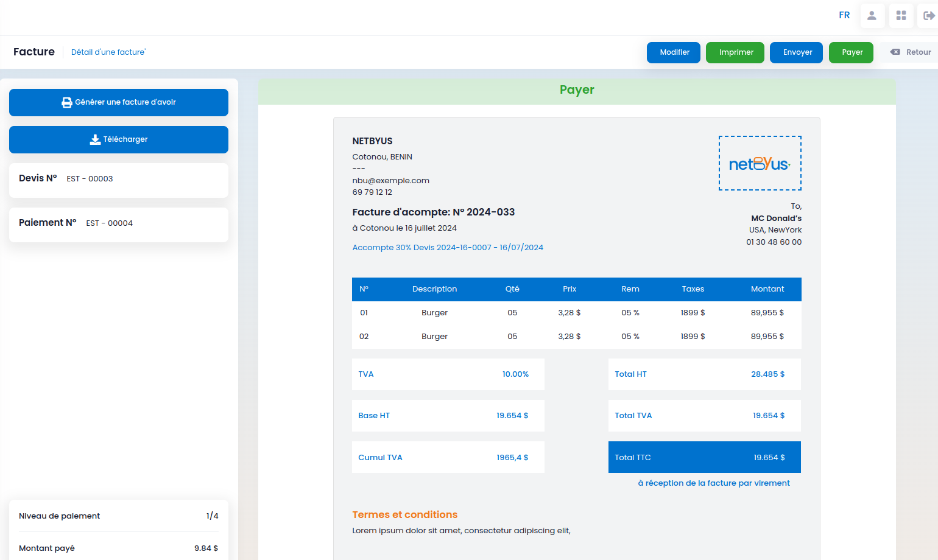Go back with the Retour button
The height and width of the screenshot is (560, 938).
pos(911,52)
